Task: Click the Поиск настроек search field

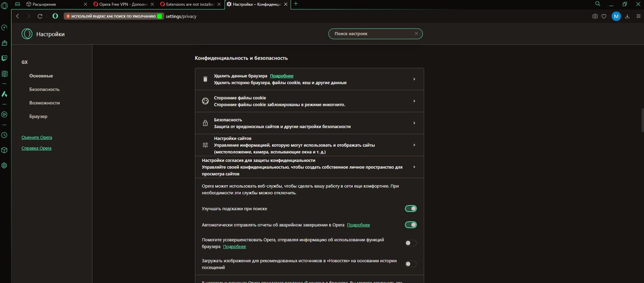Action: (375, 34)
